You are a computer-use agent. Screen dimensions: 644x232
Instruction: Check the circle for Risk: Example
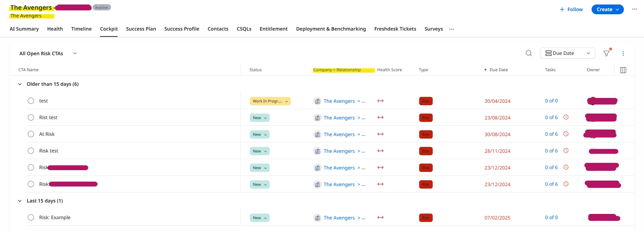pyautogui.click(x=31, y=217)
